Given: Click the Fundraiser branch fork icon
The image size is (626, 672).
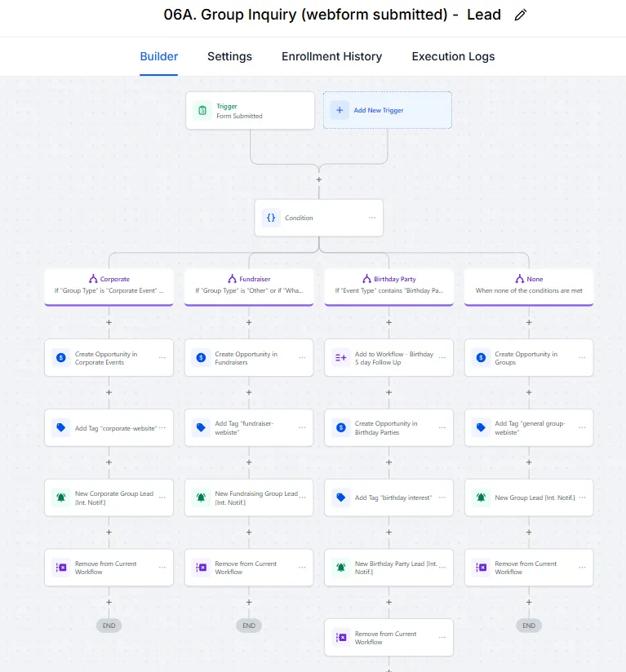Looking at the screenshot, I should pyautogui.click(x=232, y=279).
